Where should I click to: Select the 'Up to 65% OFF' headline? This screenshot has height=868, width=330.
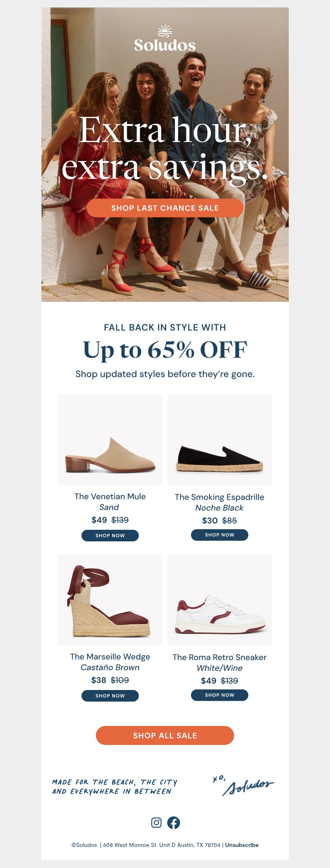tap(165, 350)
